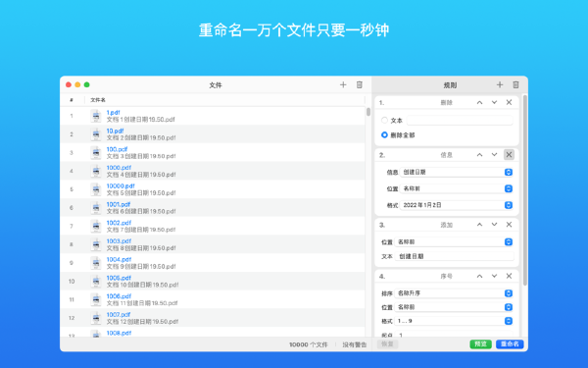Click new name 文档 10 创建日期19.50.pdf
Screen dimensions: 588x368
pos(142,285)
